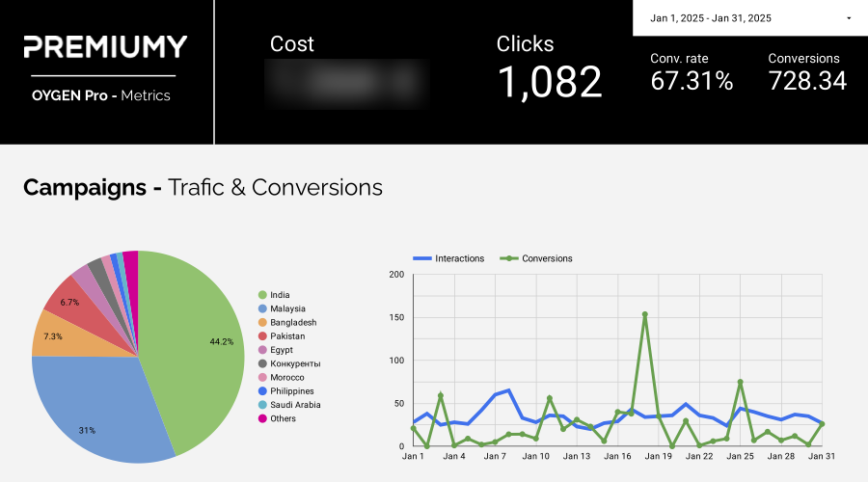
Task: Click the Clicks scorecard value 1,082
Action: click(550, 82)
